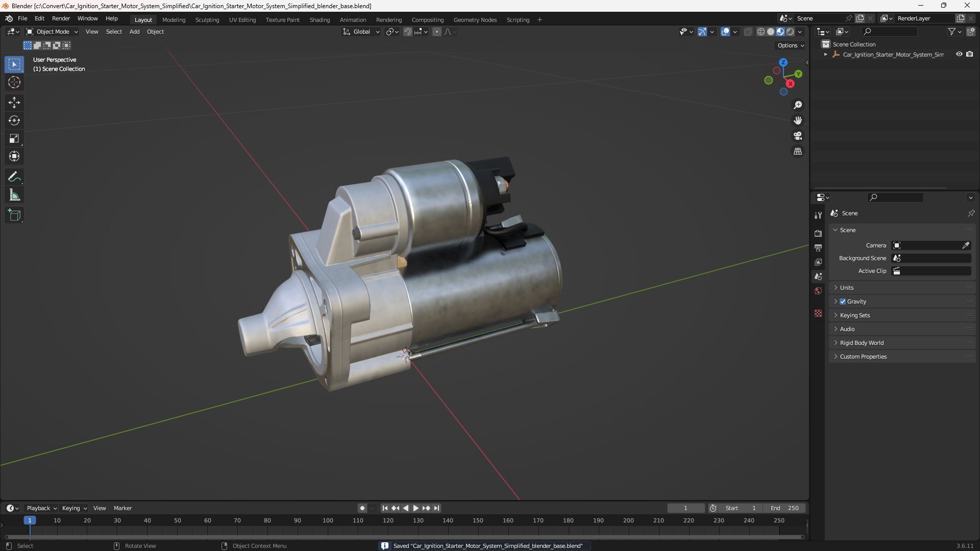This screenshot has width=980, height=551.
Task: Open the Render properties tab icon
Action: [818, 233]
